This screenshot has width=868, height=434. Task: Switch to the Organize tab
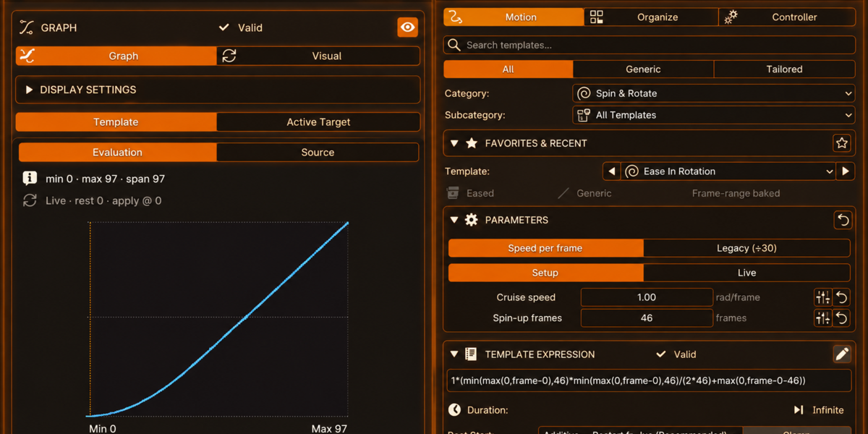pos(651,17)
